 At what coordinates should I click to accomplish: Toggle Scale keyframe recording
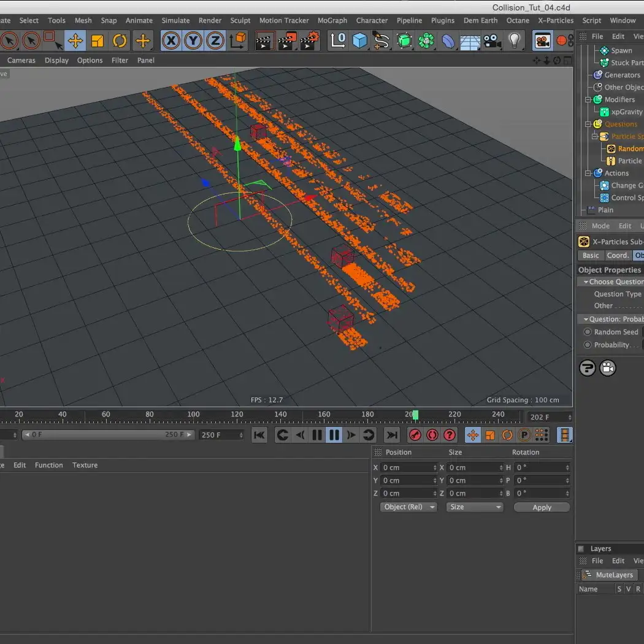pyautogui.click(x=490, y=435)
